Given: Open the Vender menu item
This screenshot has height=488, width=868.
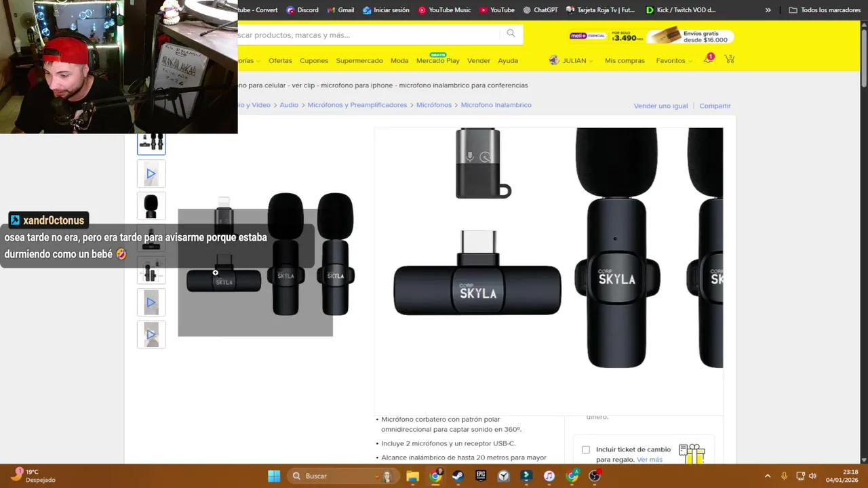Looking at the screenshot, I should 479,60.
